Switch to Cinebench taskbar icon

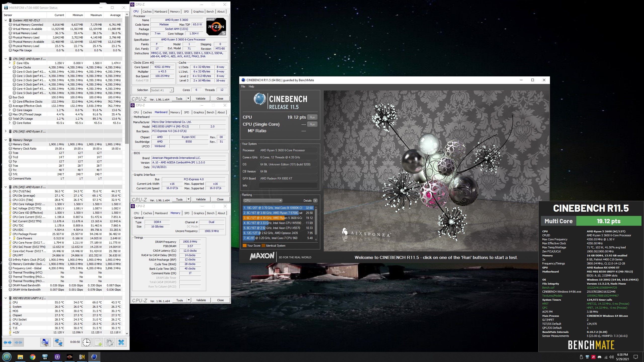[94, 357]
